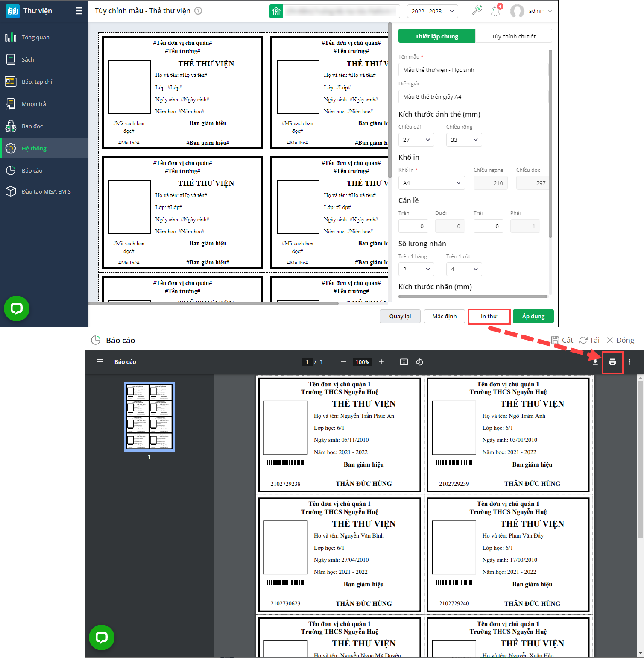Click the PDF viewer vertical scrollbar
Viewport: 644px width, 658px height.
[x=640, y=459]
